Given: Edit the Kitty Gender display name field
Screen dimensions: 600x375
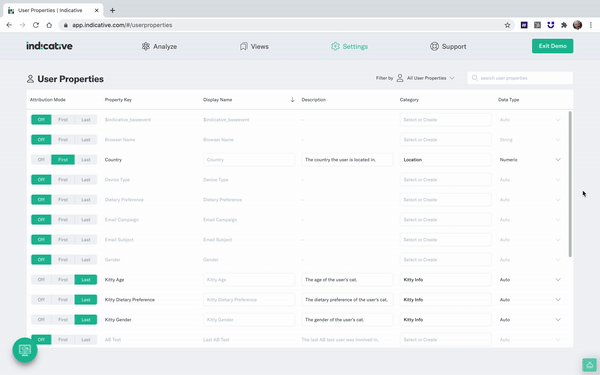Looking at the screenshot, I should [249, 320].
